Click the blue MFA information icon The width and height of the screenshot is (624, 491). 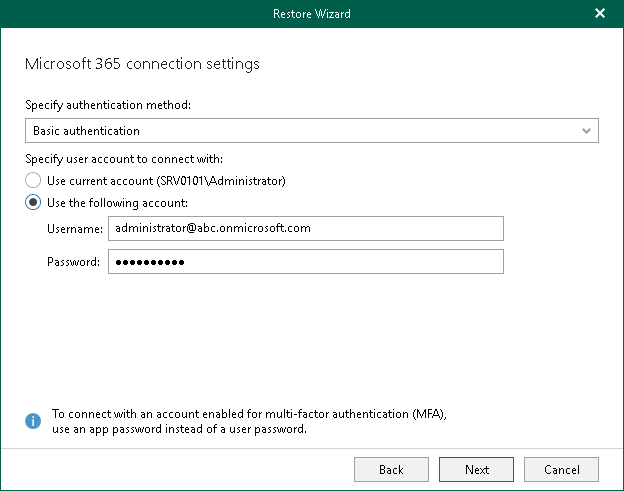pyautogui.click(x=33, y=420)
